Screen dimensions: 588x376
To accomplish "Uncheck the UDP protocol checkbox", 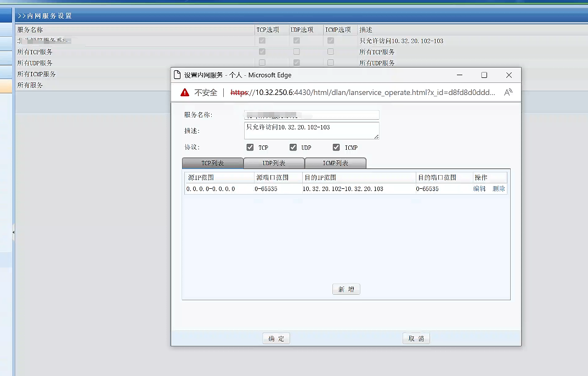I will pos(293,148).
